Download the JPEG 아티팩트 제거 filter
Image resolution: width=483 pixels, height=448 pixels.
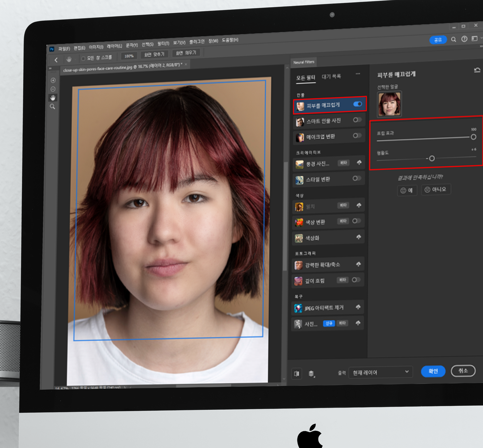[x=358, y=307]
